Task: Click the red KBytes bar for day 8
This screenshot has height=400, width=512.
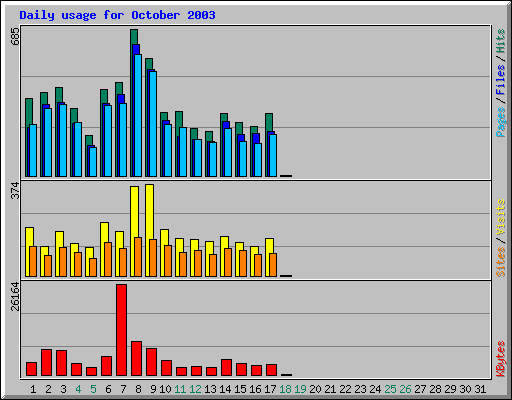Action: click(137, 359)
